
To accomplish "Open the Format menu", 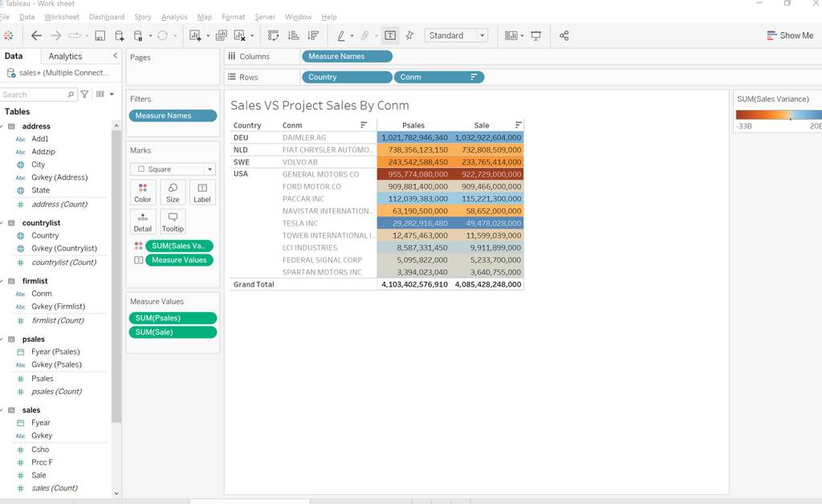I will 234,17.
